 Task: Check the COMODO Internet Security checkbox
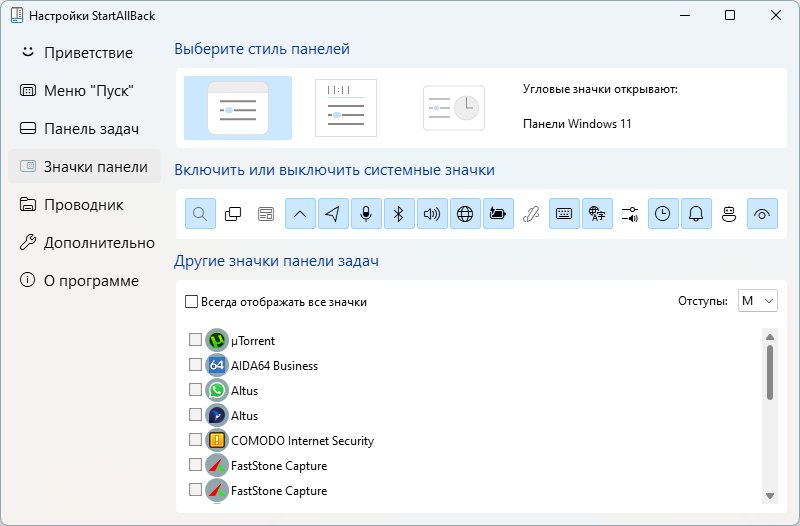tap(195, 439)
